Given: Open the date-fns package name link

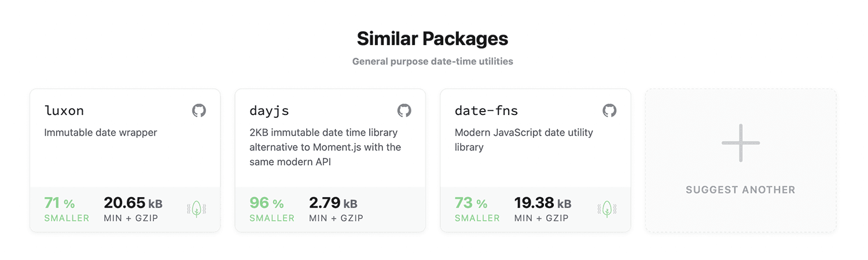Looking at the screenshot, I should 486,110.
